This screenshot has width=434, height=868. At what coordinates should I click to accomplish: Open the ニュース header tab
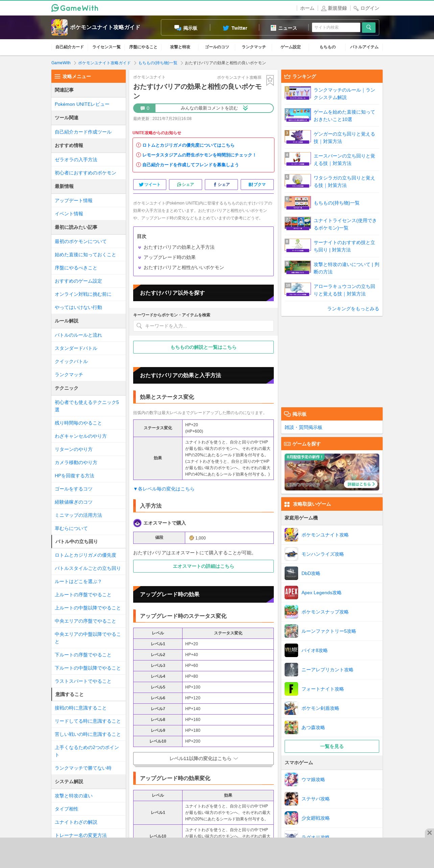[x=284, y=28]
